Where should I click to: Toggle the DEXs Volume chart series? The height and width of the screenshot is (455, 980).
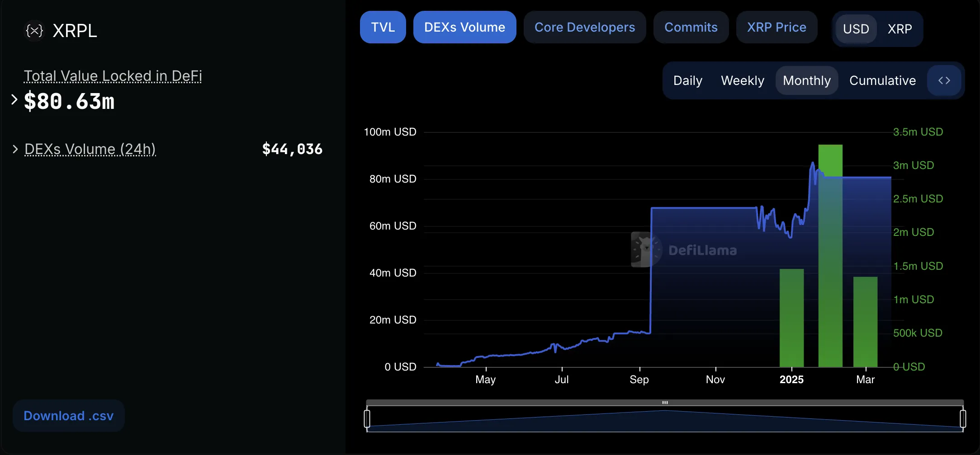464,27
